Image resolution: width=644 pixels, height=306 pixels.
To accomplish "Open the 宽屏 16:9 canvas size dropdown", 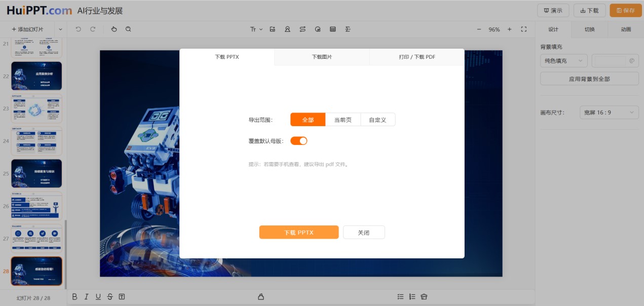I will (x=609, y=112).
